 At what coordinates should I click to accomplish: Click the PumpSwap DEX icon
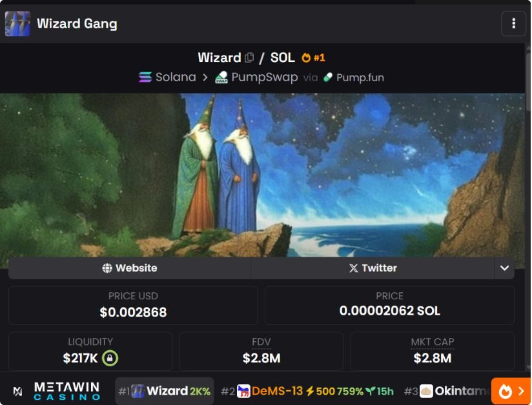(x=221, y=77)
